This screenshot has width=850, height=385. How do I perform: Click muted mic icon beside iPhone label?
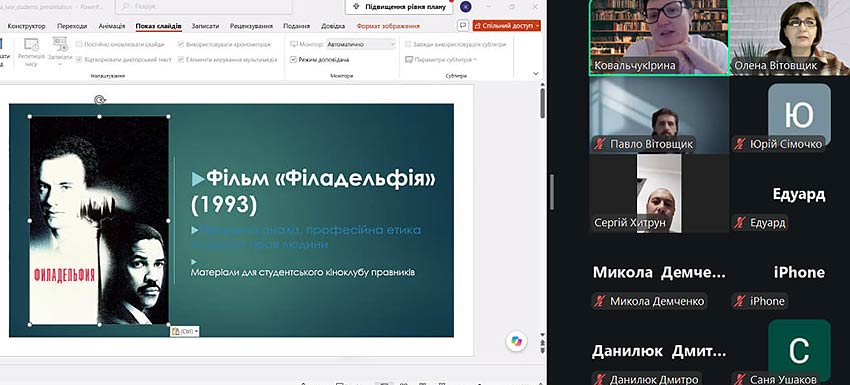pyautogui.click(x=739, y=301)
